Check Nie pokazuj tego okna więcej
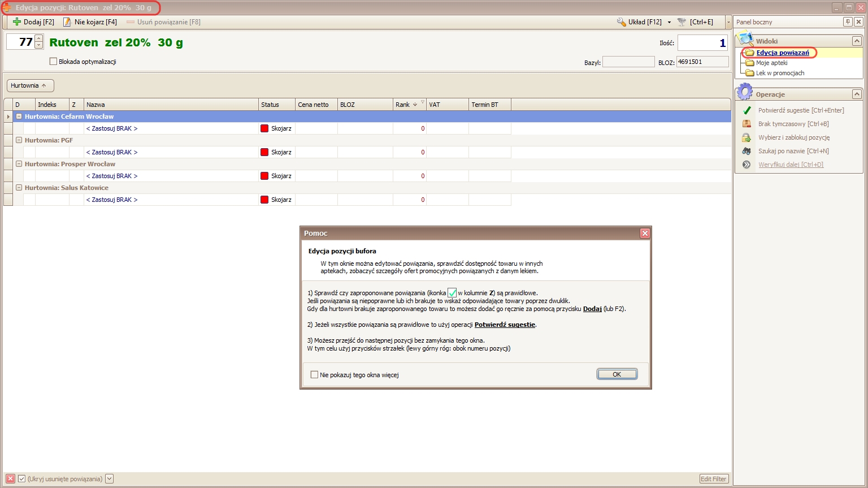The height and width of the screenshot is (488, 868). 315,375
